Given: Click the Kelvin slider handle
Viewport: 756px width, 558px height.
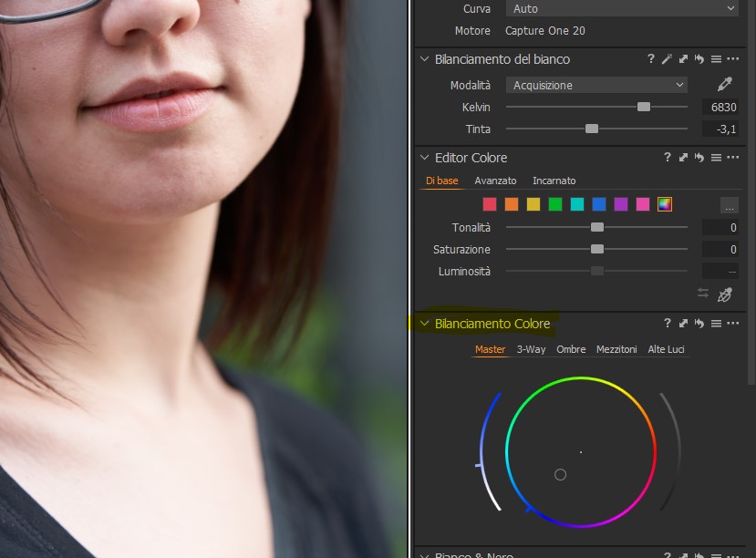Looking at the screenshot, I should (644, 107).
